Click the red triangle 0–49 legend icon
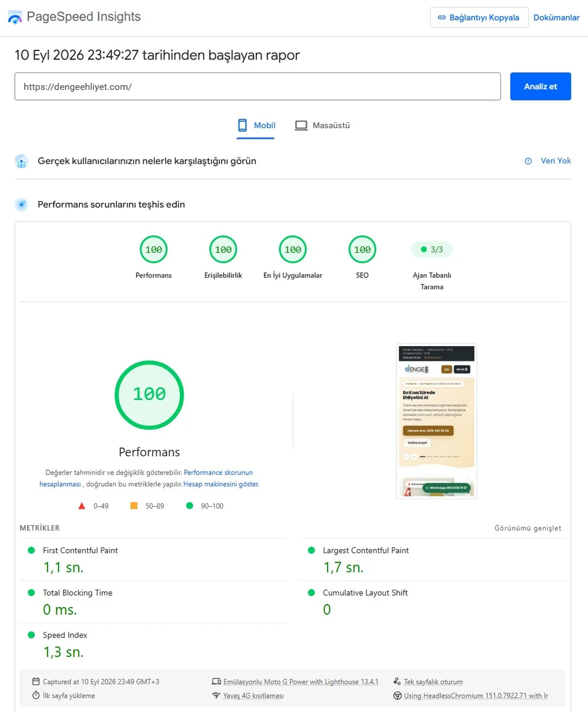 (x=82, y=506)
